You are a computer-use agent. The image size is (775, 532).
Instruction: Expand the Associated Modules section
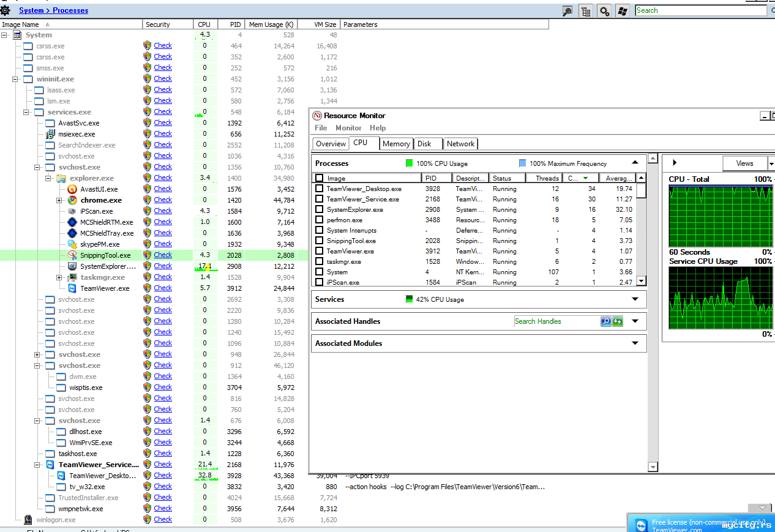tap(635, 343)
